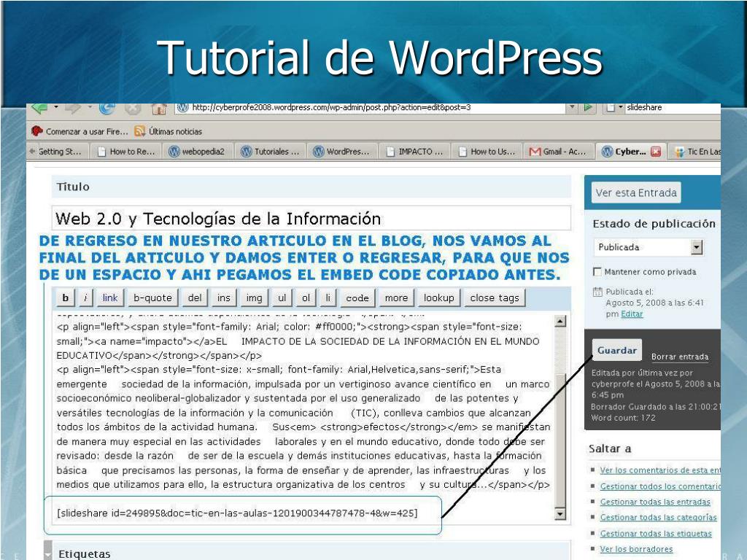Switch to the Tutoriales tab
Image resolution: width=747 pixels, height=560 pixels.
[271, 152]
